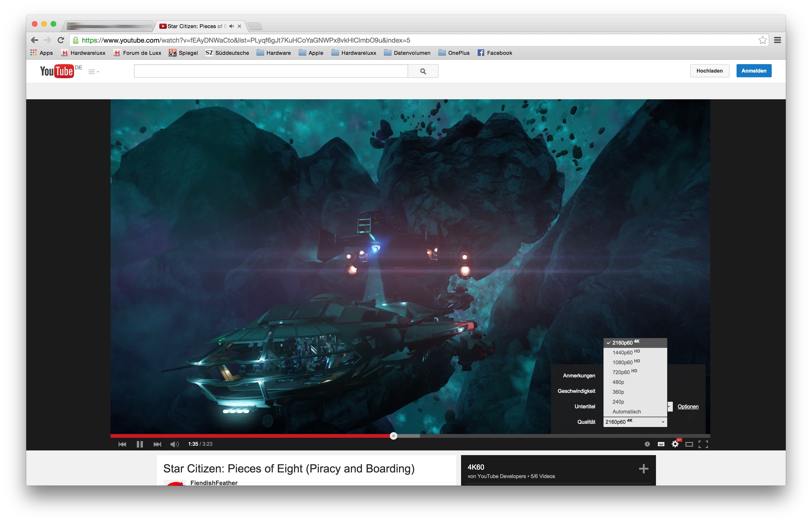Pause the video playback
The image size is (812, 523).
(x=140, y=444)
